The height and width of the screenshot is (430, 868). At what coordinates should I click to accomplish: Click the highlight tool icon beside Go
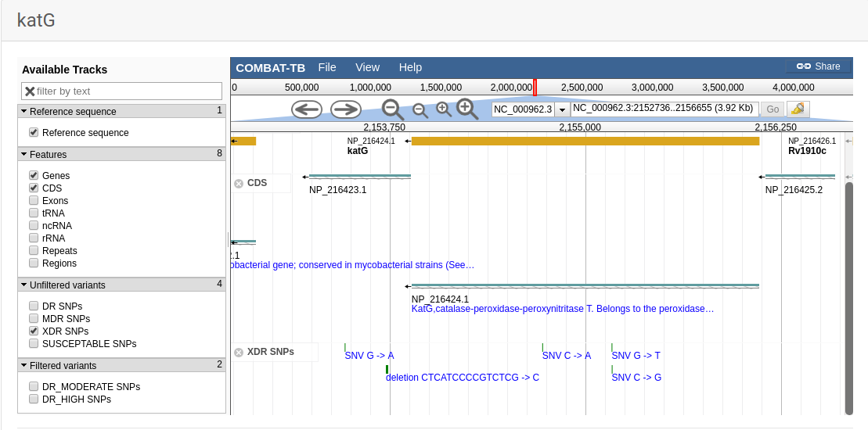coord(798,109)
